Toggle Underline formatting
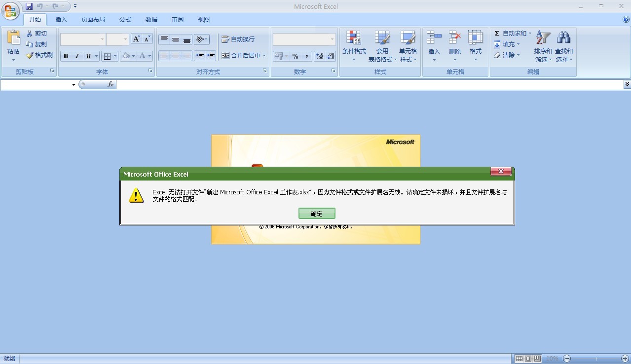 pos(89,56)
